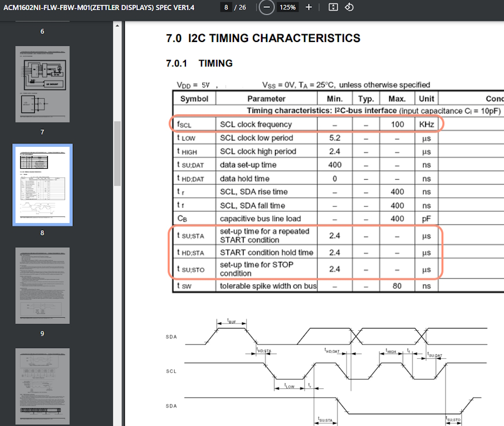Click the 125% zoom level field
Viewport: 504px width, 426px height.
coord(287,7)
